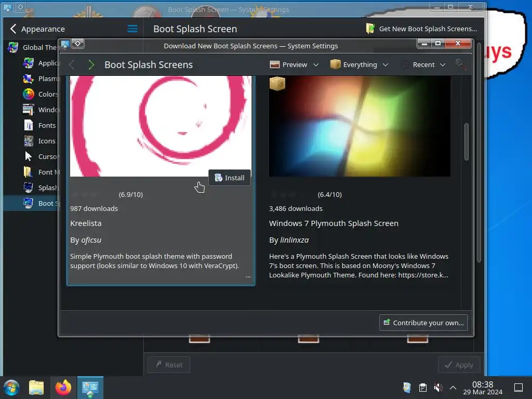Click the Windows 7 6.4/10 rating
This screenshot has width=532, height=399.
(x=329, y=194)
